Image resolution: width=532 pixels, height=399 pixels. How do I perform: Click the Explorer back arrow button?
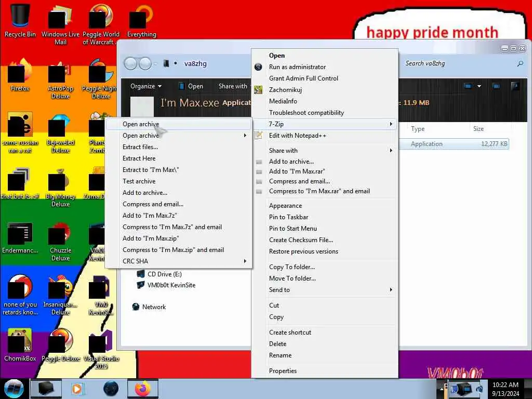click(x=130, y=63)
